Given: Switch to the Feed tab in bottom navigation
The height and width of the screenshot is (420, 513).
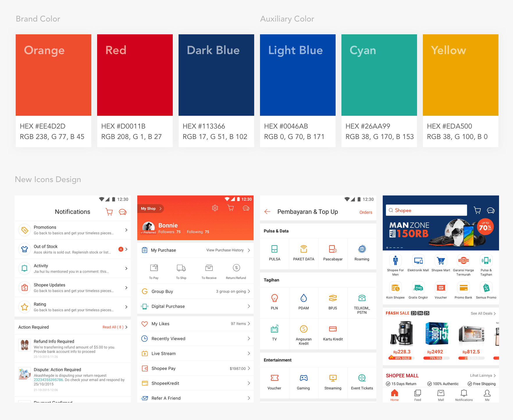Looking at the screenshot, I should tap(418, 395).
